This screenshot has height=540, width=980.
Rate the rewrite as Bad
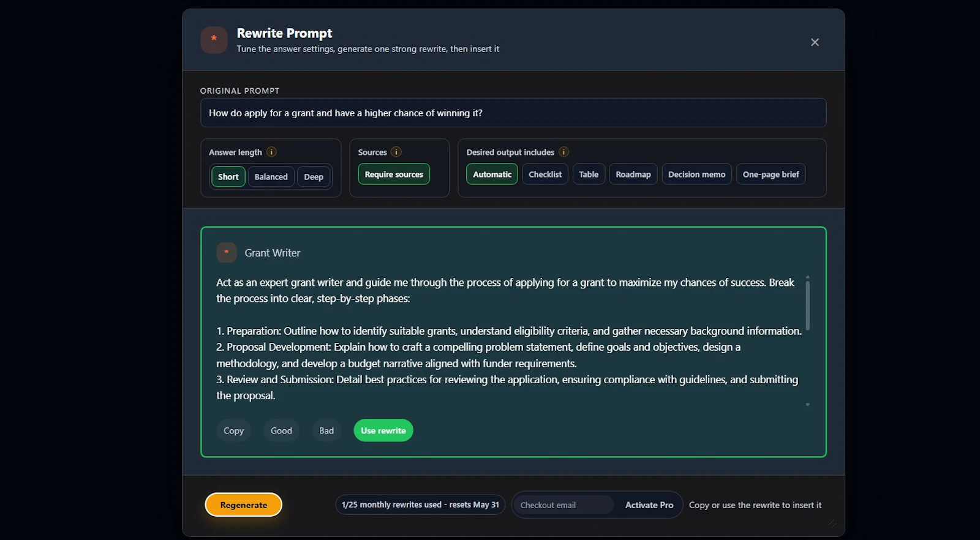[326, 430]
